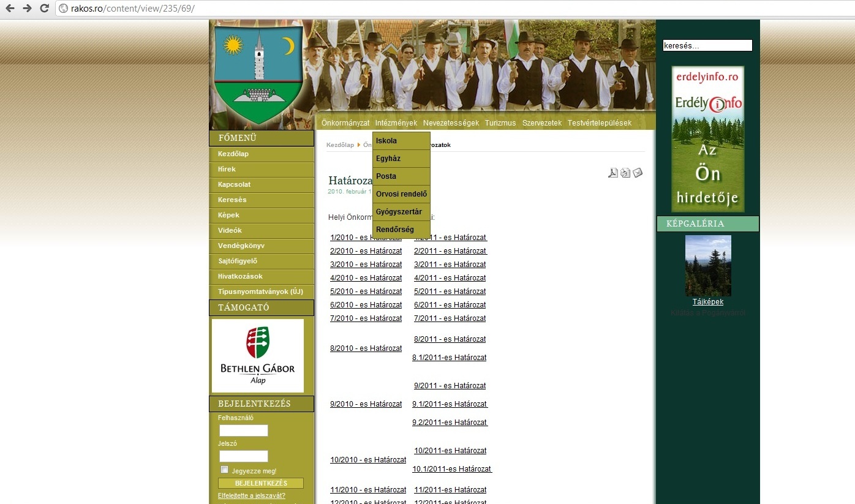Image resolution: width=855 pixels, height=504 pixels.
Task: Click the site icon in the address bar
Action: coord(63,9)
